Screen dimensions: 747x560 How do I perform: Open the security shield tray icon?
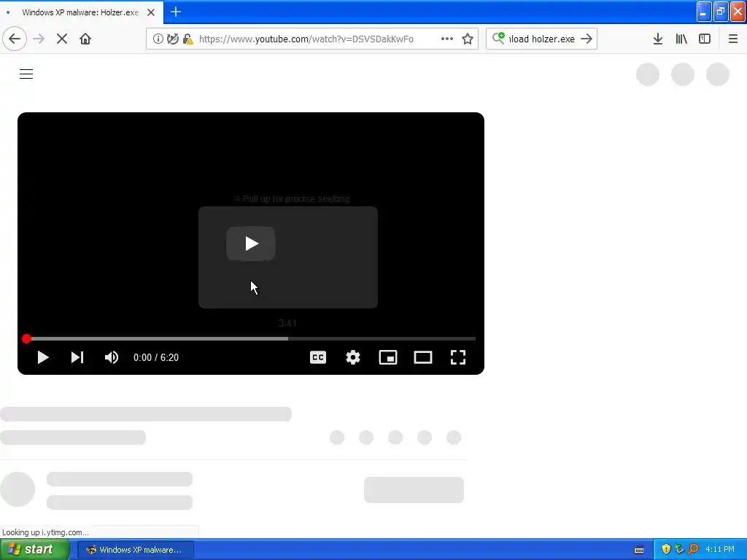pyautogui.click(x=666, y=550)
